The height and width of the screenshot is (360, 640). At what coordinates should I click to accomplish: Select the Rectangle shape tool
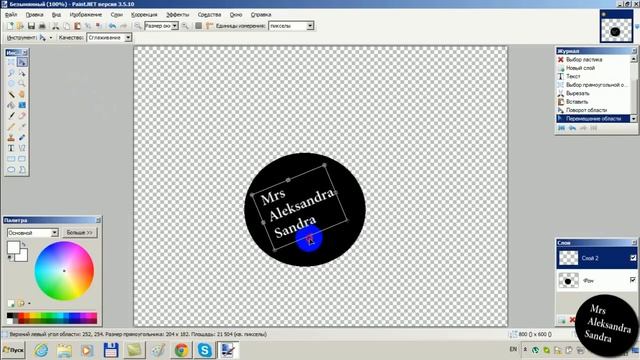coord(11,158)
